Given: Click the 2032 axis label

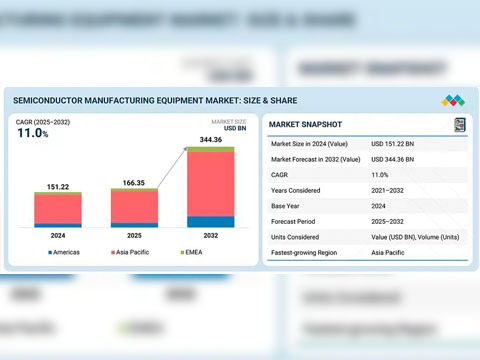Looking at the screenshot, I should click(211, 236).
